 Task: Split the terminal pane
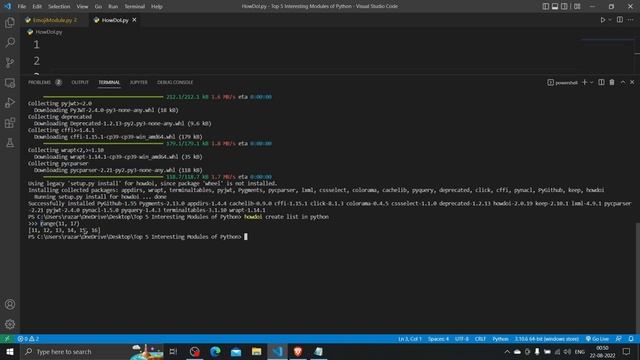point(601,82)
